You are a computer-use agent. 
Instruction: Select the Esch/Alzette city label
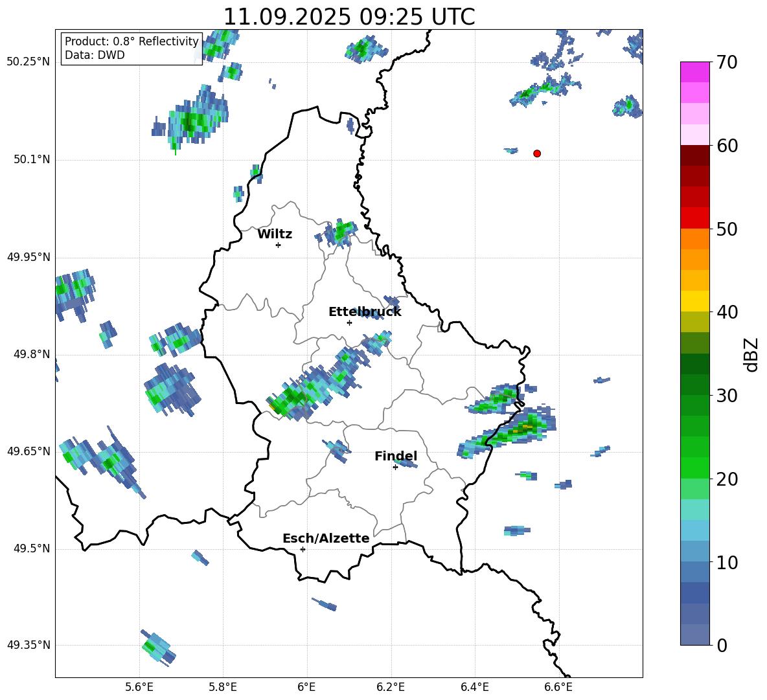(326, 539)
